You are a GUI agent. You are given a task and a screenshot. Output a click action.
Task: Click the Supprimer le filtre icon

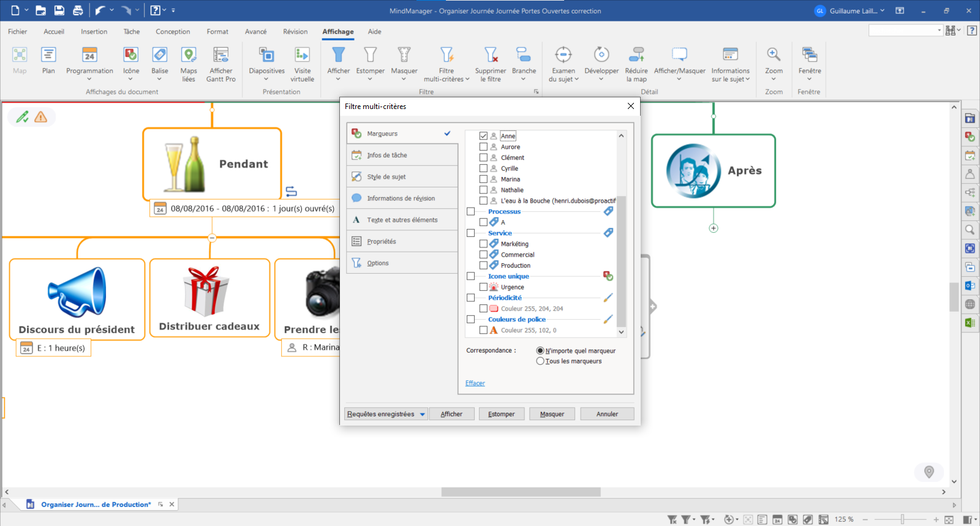point(490,56)
